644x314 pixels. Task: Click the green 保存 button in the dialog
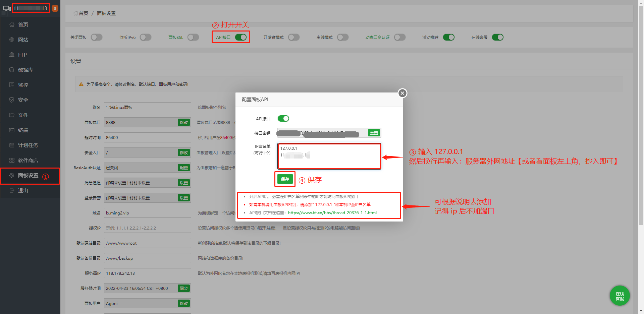tap(285, 179)
